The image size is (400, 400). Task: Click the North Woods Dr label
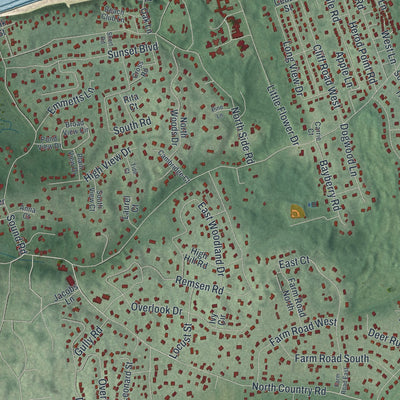pyautogui.click(x=179, y=129)
